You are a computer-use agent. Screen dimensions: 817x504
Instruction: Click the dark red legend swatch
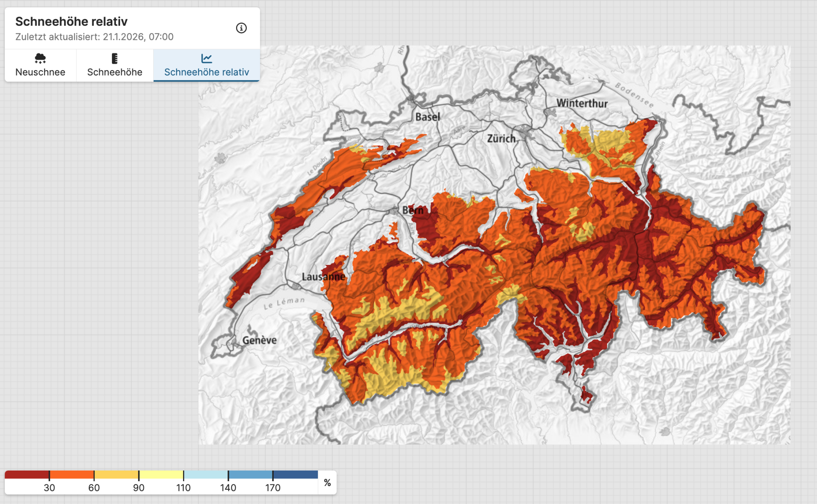pos(27,475)
